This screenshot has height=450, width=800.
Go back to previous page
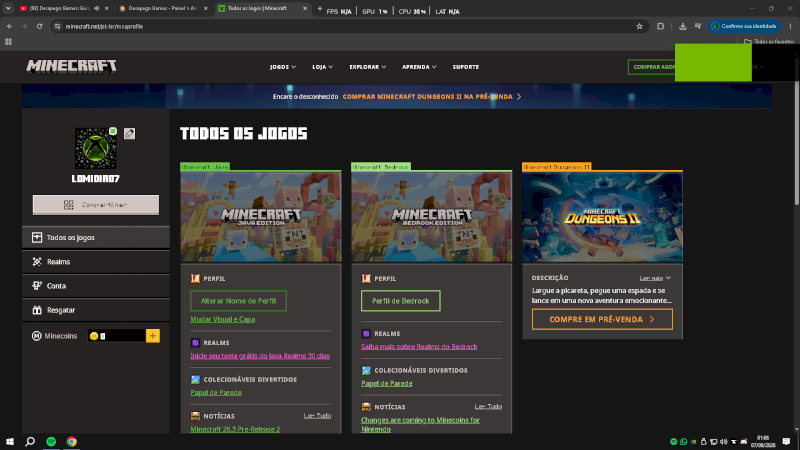[x=10, y=26]
